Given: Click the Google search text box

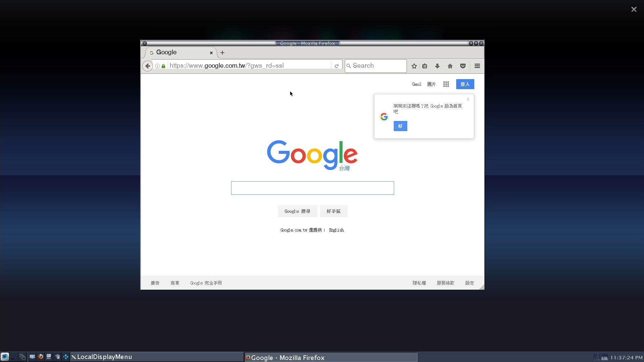Looking at the screenshot, I should [313, 188].
